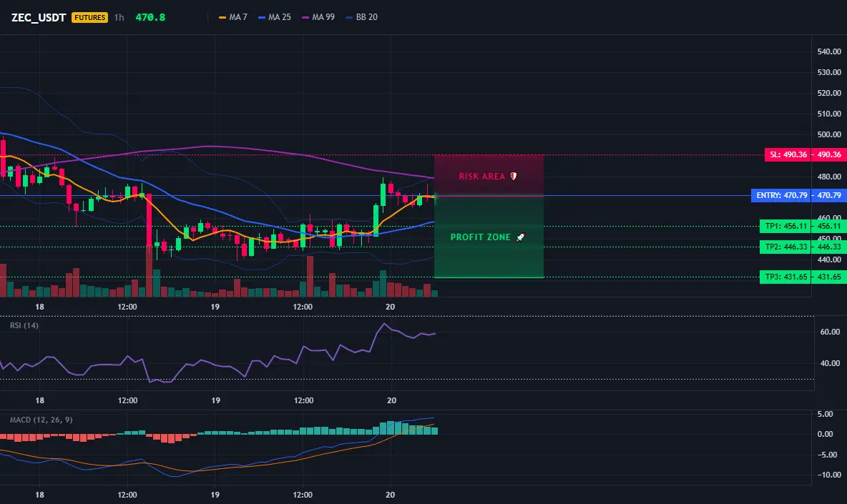Click the MACD −5.00 axis value
The image size is (847, 504).
[826, 455]
